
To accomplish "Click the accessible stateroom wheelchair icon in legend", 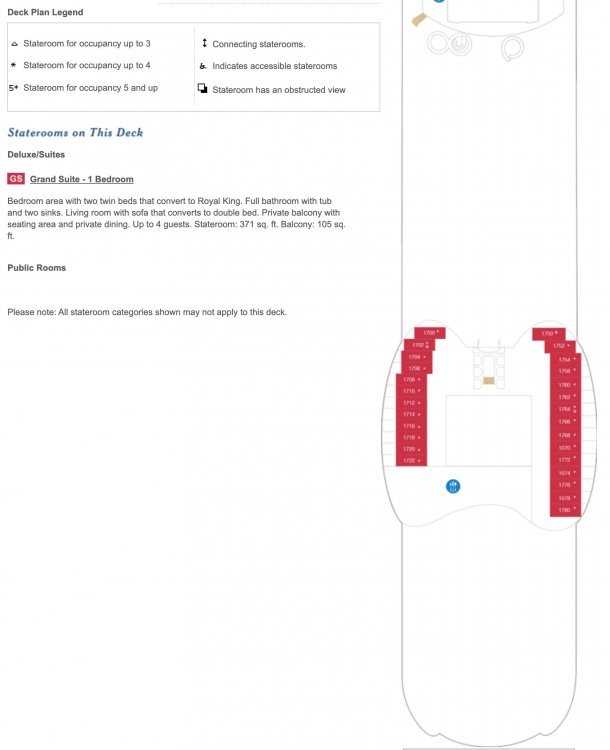I will pyautogui.click(x=203, y=66).
